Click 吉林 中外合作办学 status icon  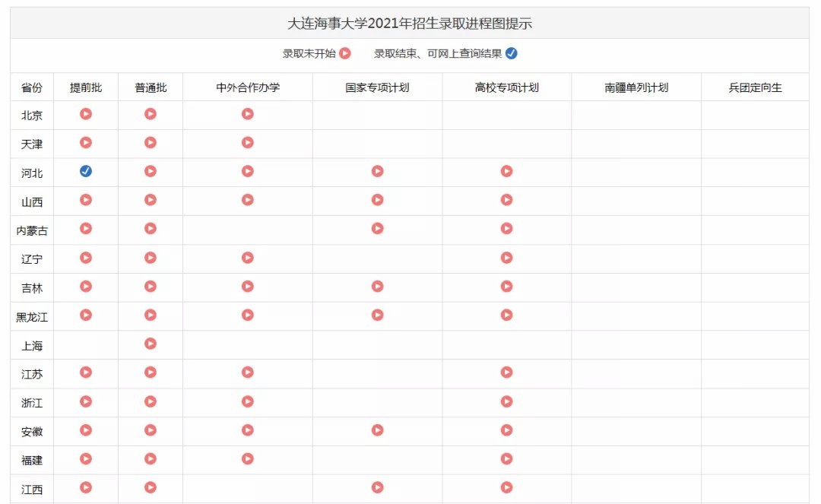click(248, 287)
